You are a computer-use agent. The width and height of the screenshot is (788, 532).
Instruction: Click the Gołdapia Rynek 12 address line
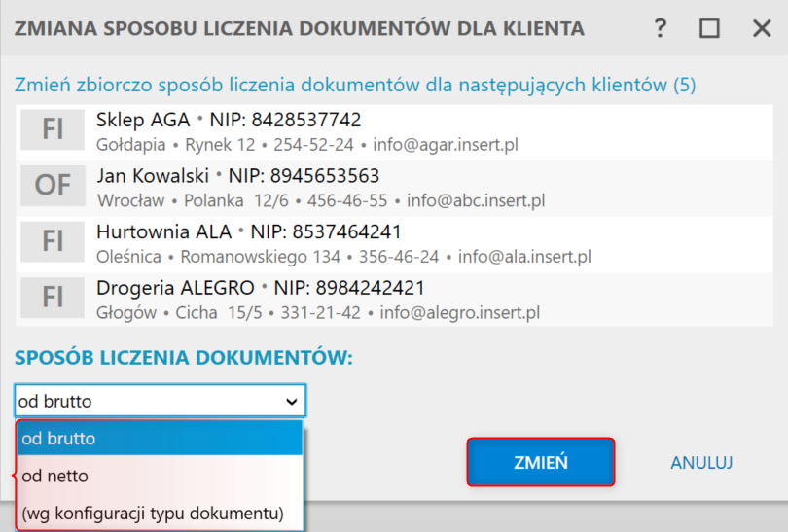307,145
